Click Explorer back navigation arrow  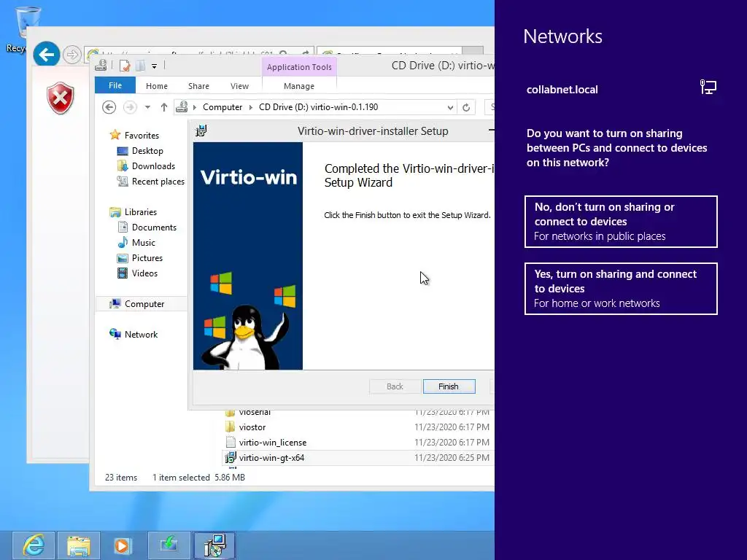pyautogui.click(x=109, y=107)
